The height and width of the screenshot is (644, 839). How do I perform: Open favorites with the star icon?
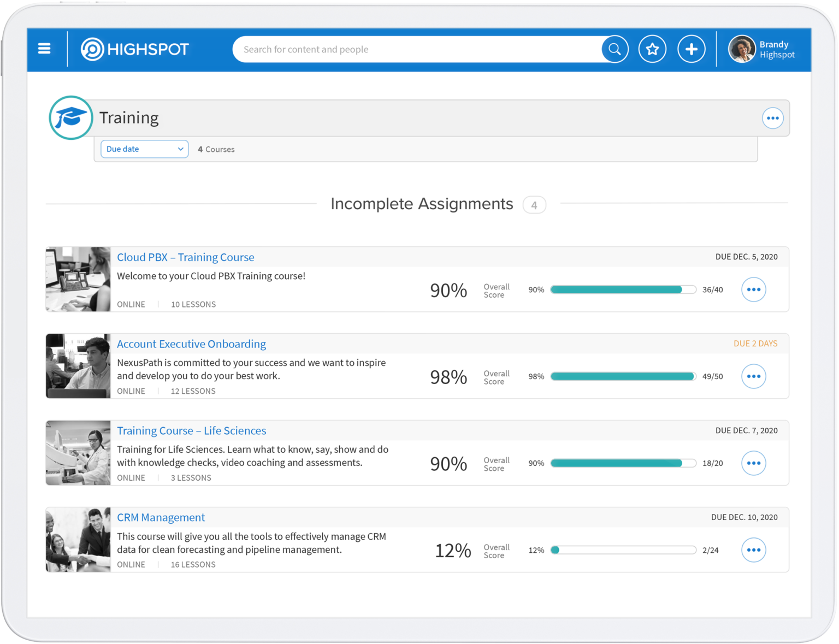click(x=652, y=49)
